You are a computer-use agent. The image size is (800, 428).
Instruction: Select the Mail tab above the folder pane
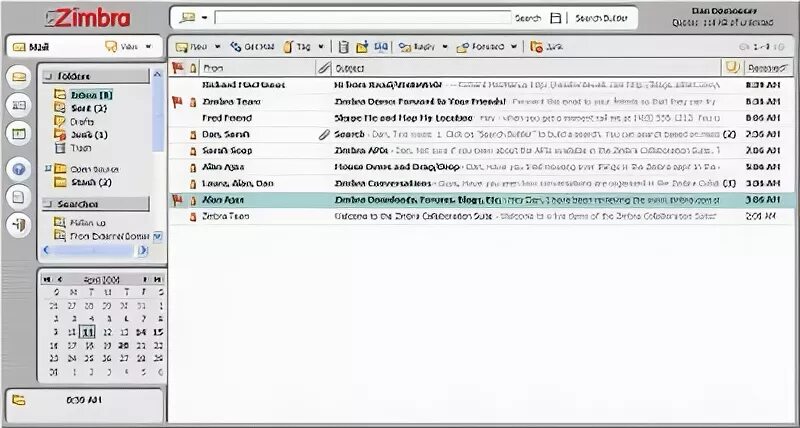32,47
